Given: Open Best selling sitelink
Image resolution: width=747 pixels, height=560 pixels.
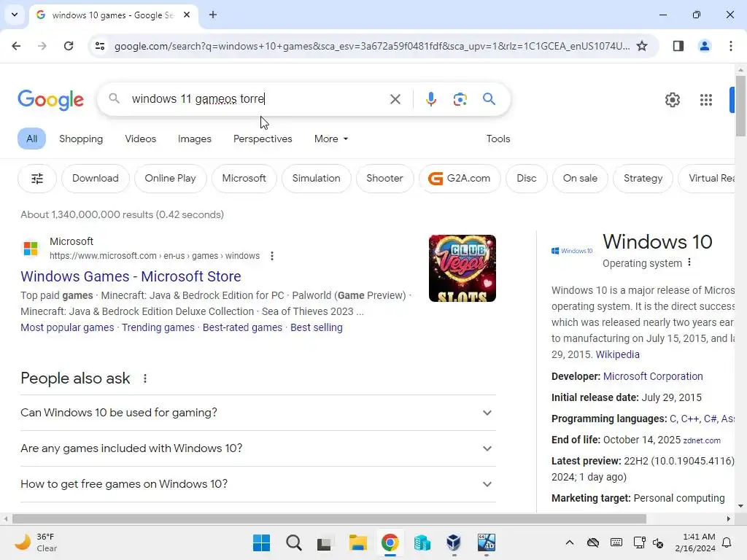Looking at the screenshot, I should pyautogui.click(x=317, y=327).
